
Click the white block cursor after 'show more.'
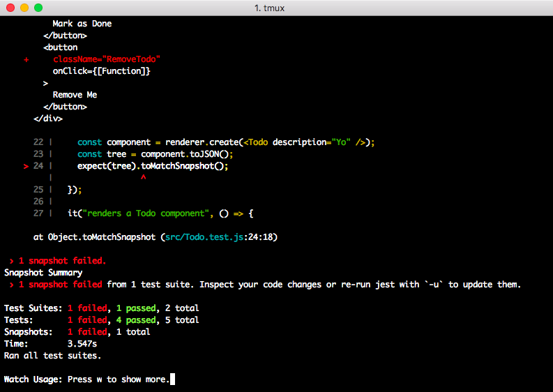[x=173, y=379]
